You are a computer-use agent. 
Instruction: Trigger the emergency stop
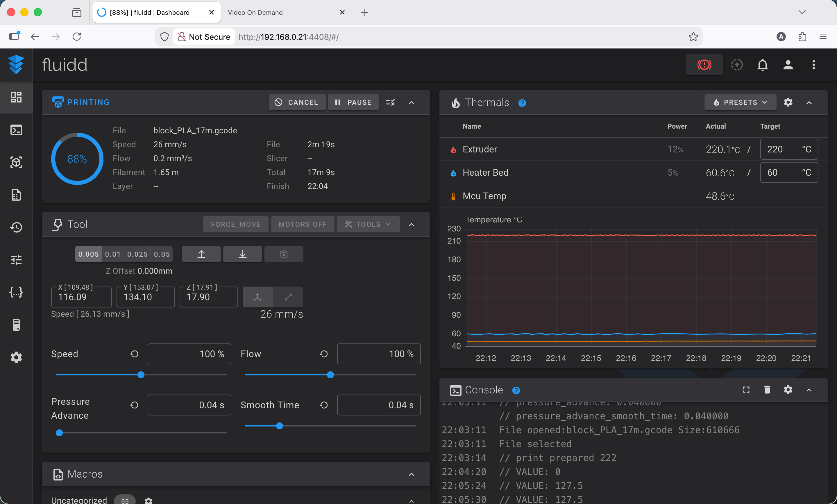coord(704,65)
